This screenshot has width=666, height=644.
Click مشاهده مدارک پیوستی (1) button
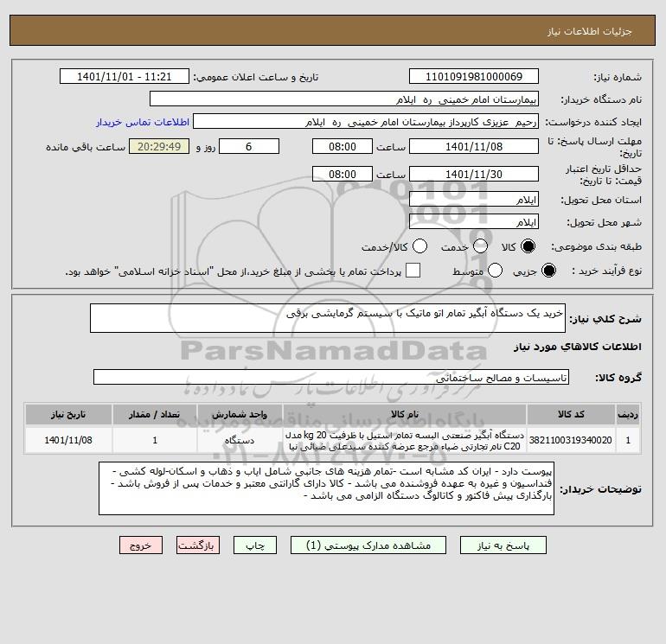tap(368, 545)
